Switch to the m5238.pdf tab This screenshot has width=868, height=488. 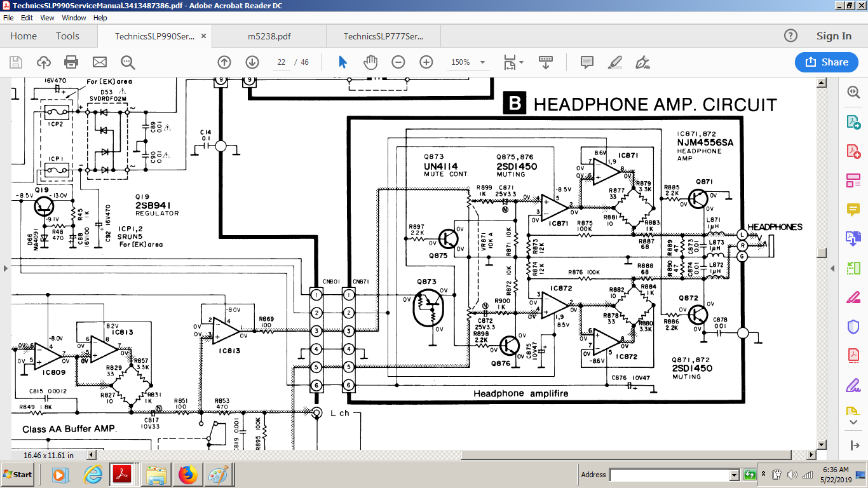[x=269, y=36]
